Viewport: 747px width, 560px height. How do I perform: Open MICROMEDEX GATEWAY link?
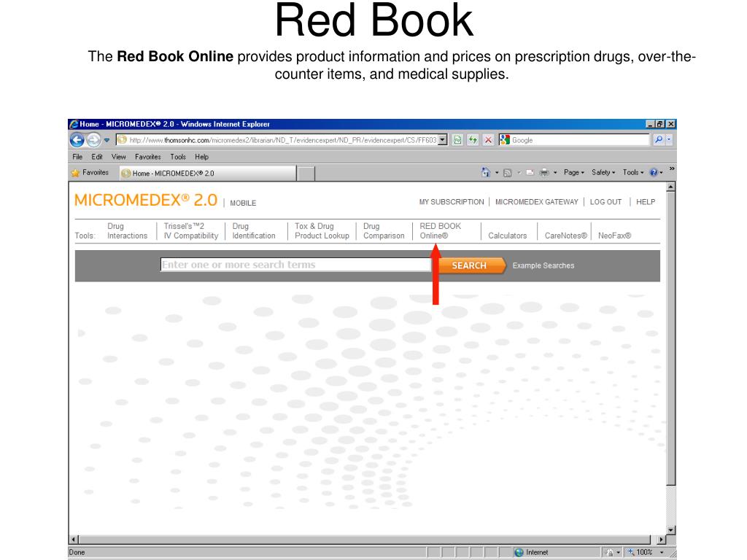click(x=536, y=202)
